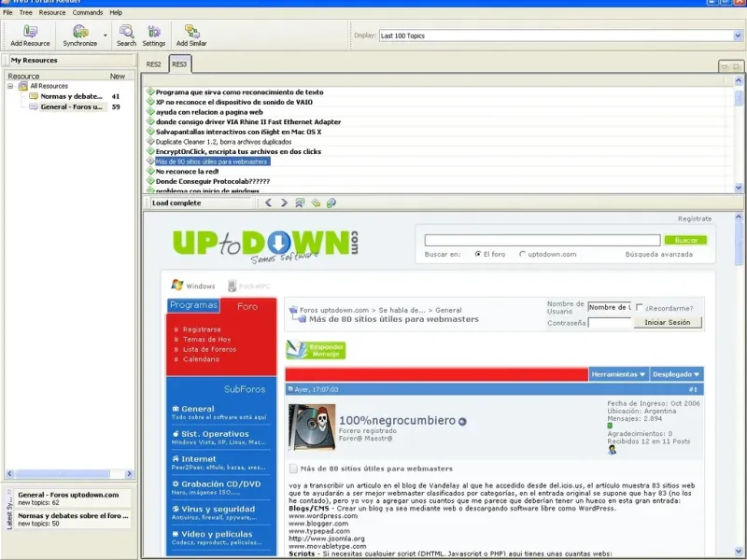Viewport: 747px width, 560px height.
Task: Open topic donde consigo driver VIA Rhine
Action: tap(248, 122)
